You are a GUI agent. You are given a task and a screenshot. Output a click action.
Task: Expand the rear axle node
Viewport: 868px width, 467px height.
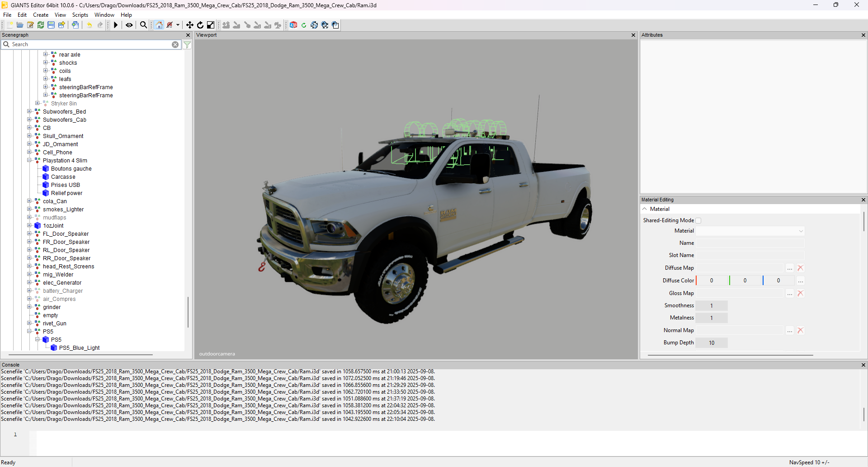click(x=46, y=54)
